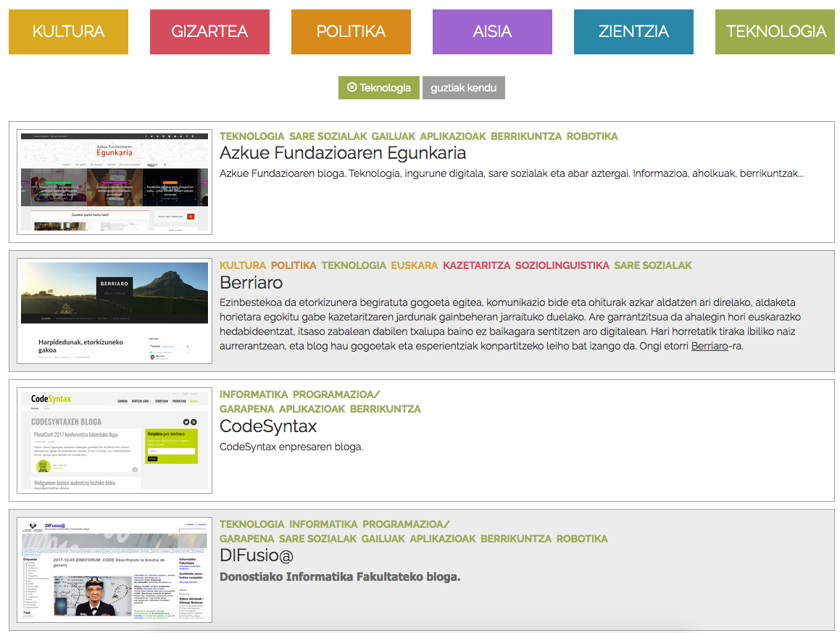Select EUSKARA tag on Berriaro entry
840x633 pixels.
[414, 265]
